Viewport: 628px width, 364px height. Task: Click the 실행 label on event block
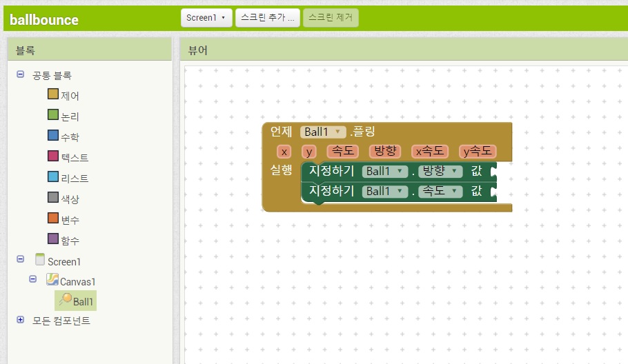click(281, 170)
